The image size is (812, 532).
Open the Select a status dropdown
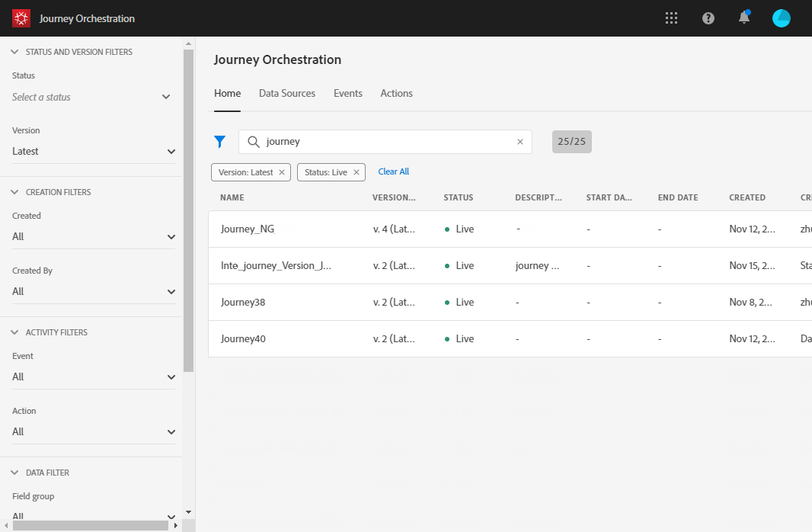(x=91, y=97)
